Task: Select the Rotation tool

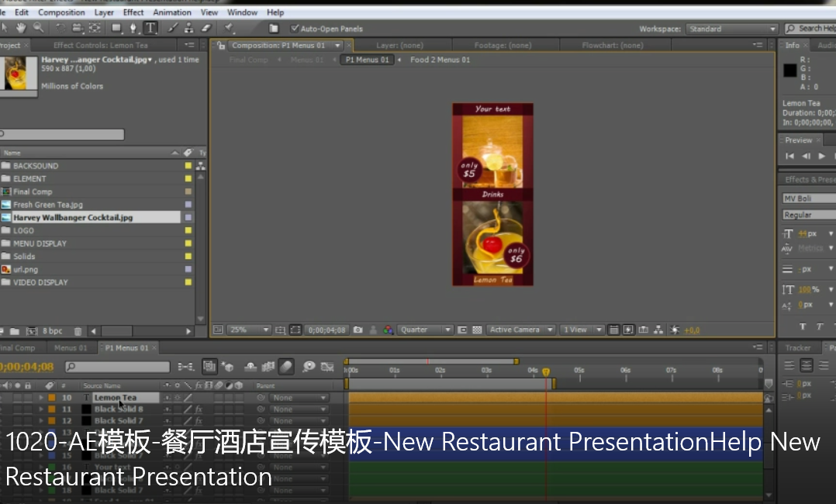Action: pos(60,28)
